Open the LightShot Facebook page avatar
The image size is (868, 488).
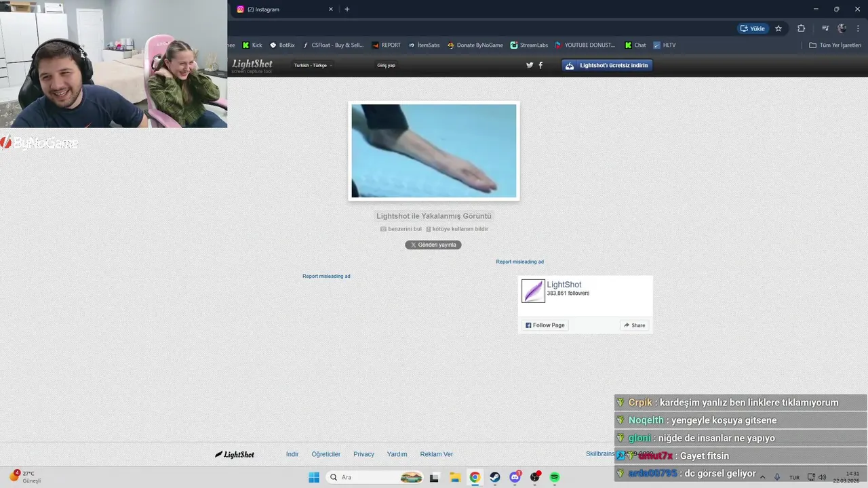click(x=533, y=291)
